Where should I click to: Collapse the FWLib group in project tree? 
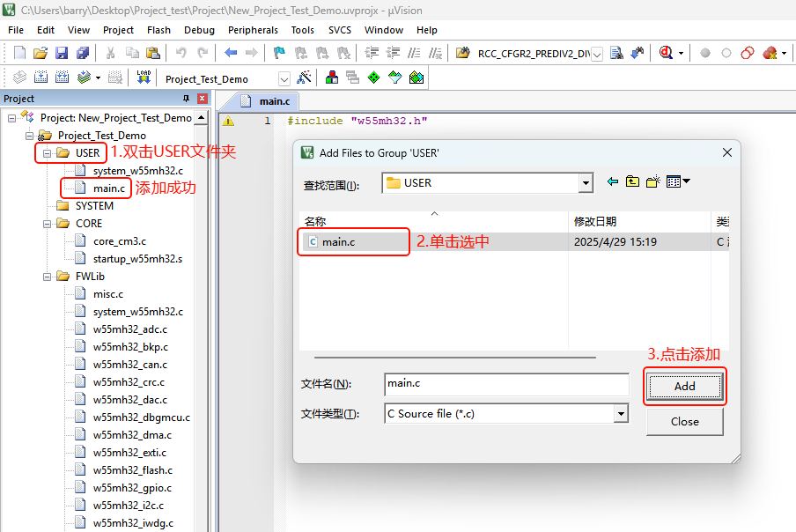(49, 277)
